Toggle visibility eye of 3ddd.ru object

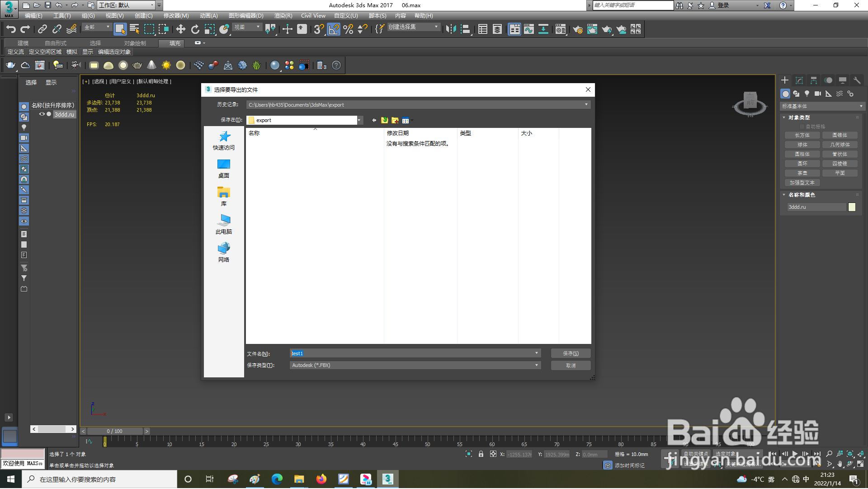tap(42, 114)
